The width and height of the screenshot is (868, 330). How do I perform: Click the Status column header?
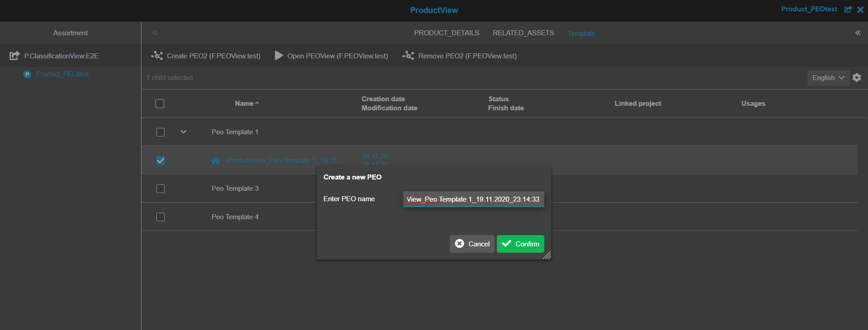coord(498,99)
